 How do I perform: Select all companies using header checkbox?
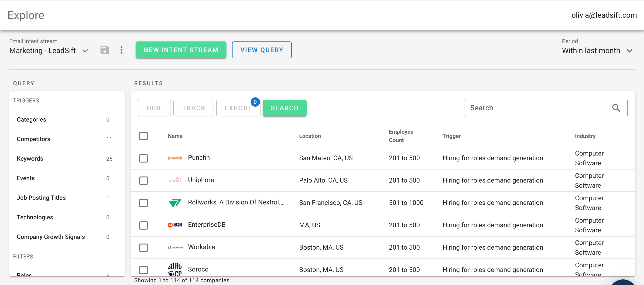pos(144,136)
